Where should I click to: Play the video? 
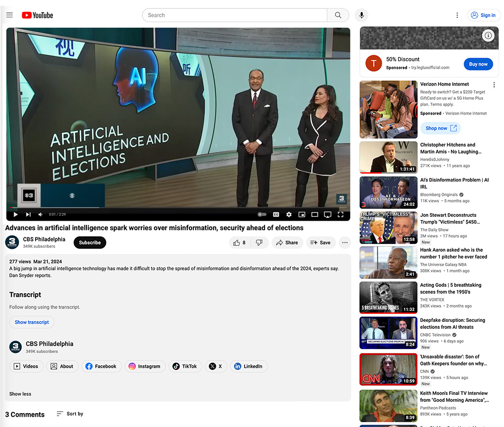coord(15,214)
